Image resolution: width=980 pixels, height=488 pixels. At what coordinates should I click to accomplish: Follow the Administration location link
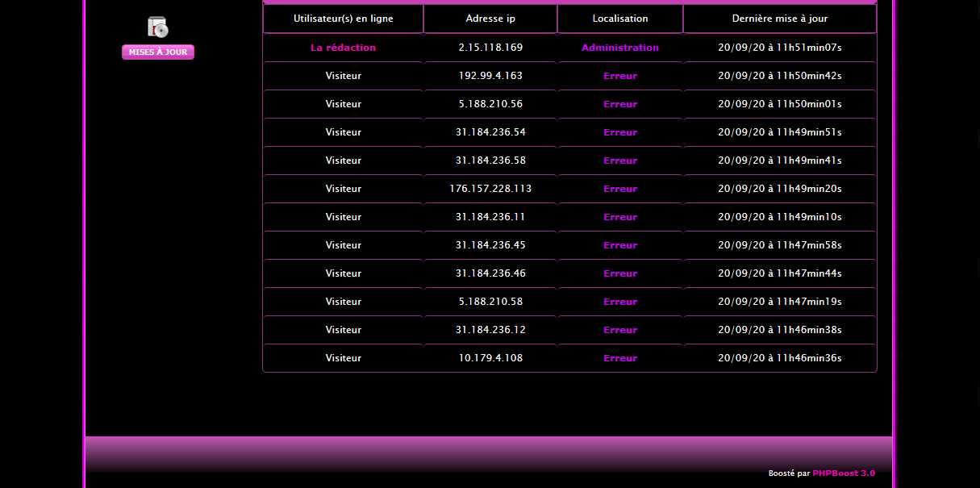point(619,48)
